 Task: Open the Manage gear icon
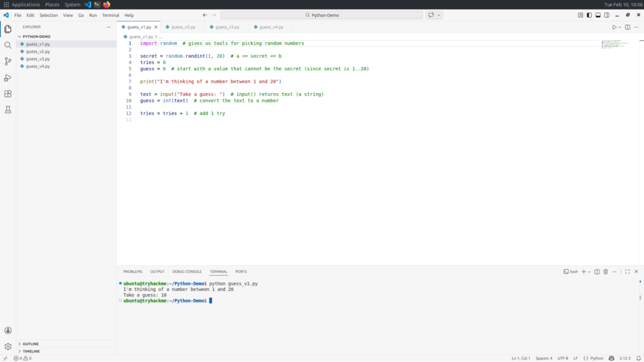(8, 346)
